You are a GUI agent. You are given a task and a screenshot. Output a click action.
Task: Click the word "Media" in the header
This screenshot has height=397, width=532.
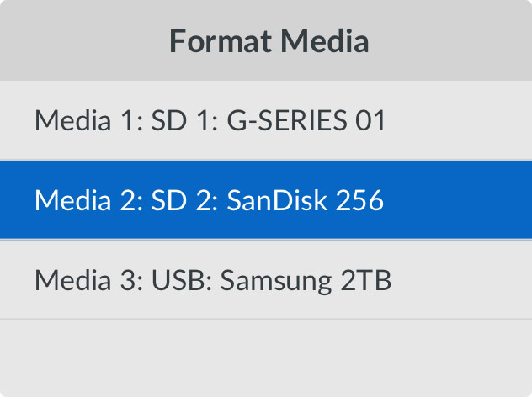(326, 41)
